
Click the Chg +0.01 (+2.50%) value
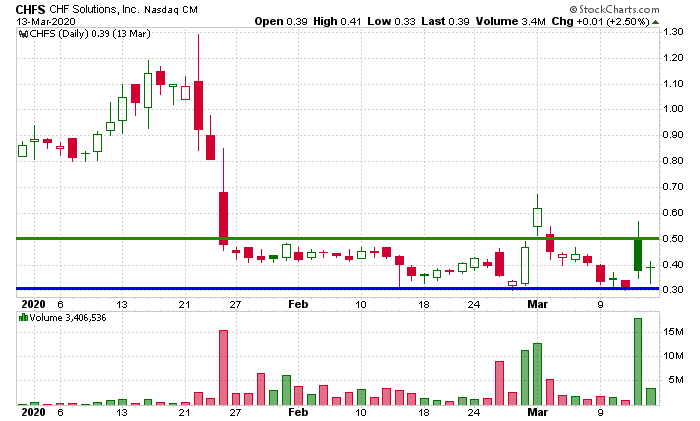[x=600, y=21]
